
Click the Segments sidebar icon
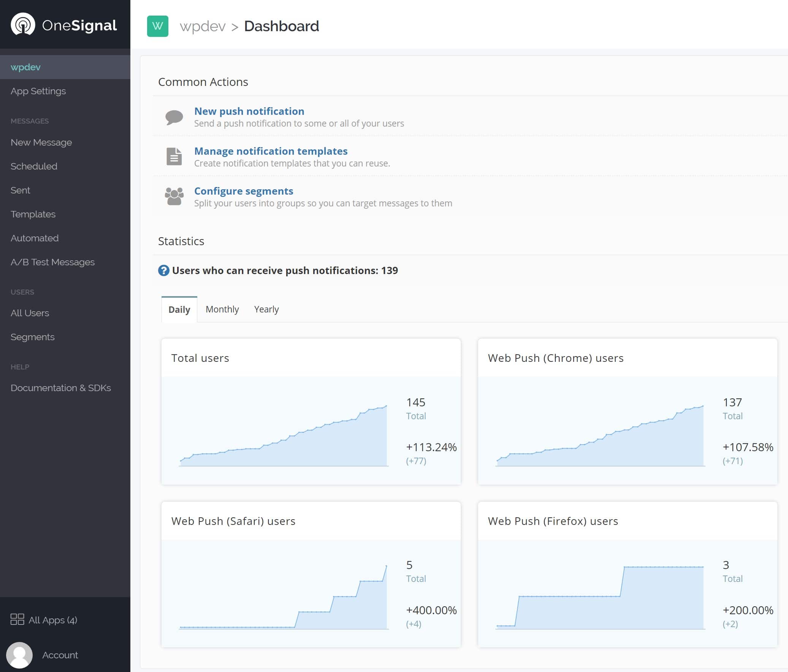(32, 337)
